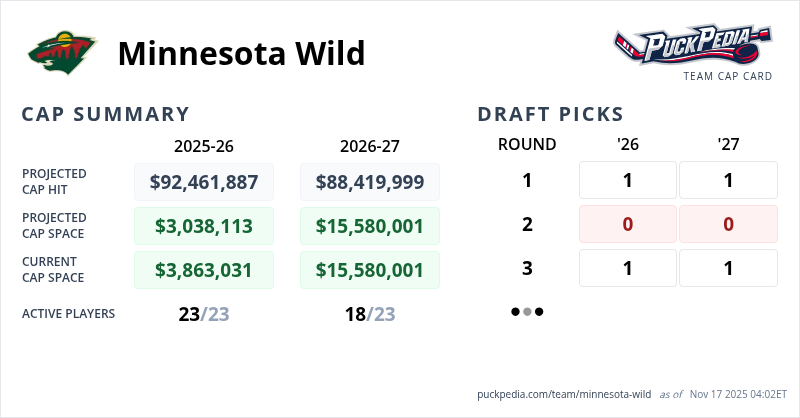Click the round 2 '27 red pick cell
800x418 pixels.
tap(728, 224)
